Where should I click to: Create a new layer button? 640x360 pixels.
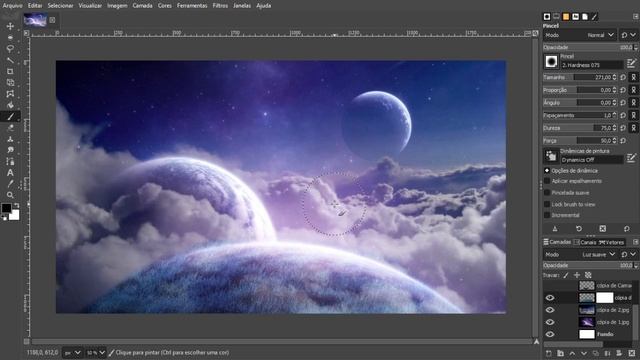(549, 353)
